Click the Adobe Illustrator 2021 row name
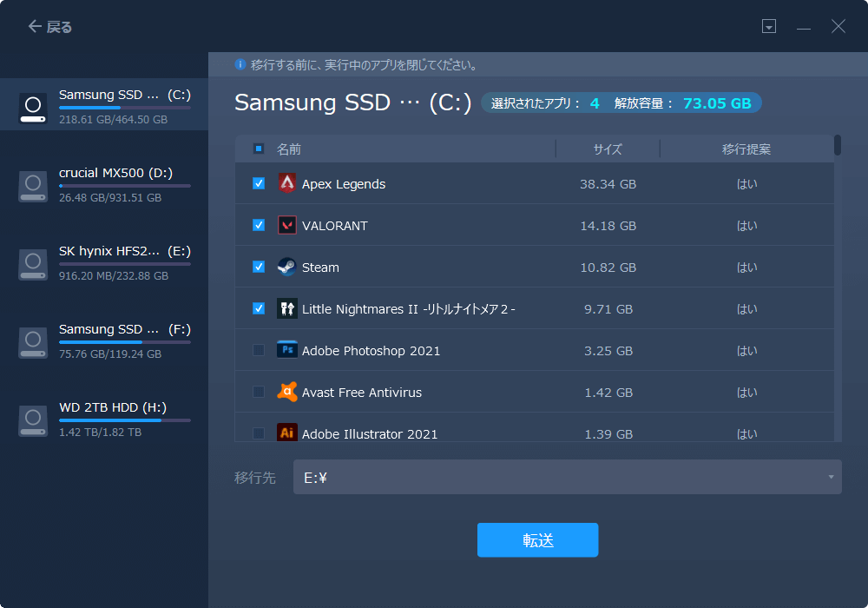Image resolution: width=868 pixels, height=608 pixels. tap(370, 434)
